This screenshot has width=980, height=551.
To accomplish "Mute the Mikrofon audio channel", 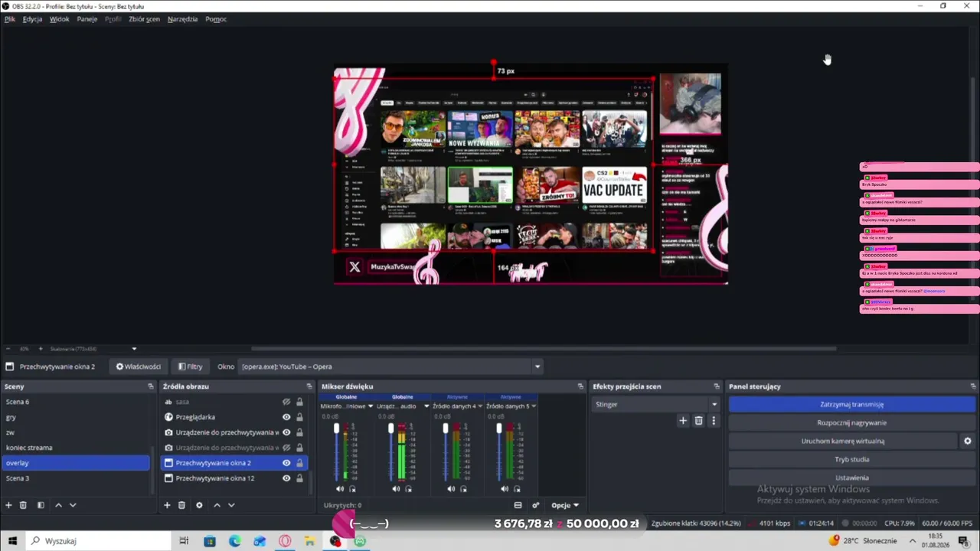I will click(340, 489).
